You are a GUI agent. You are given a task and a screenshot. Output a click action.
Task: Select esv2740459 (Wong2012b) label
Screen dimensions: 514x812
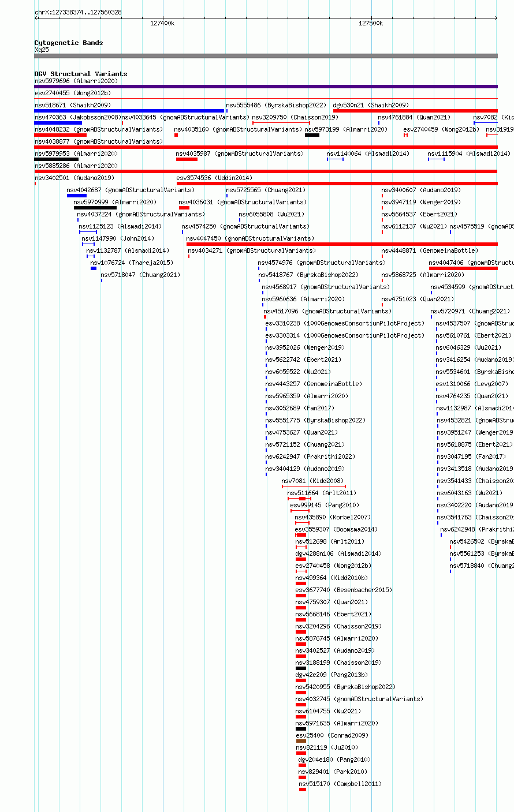coord(441,129)
